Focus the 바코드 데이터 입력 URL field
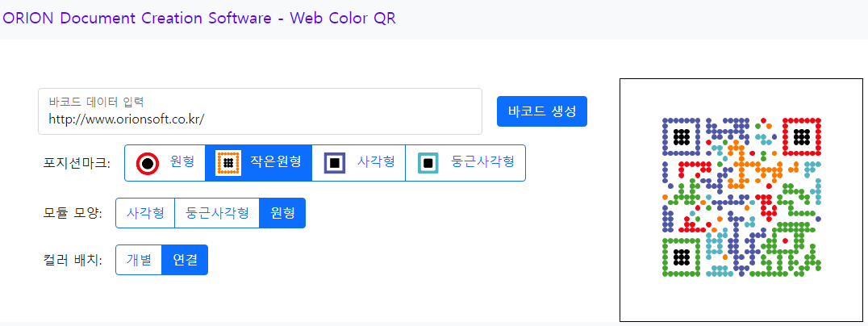Image resolution: width=868 pixels, height=326 pixels. tap(261, 111)
